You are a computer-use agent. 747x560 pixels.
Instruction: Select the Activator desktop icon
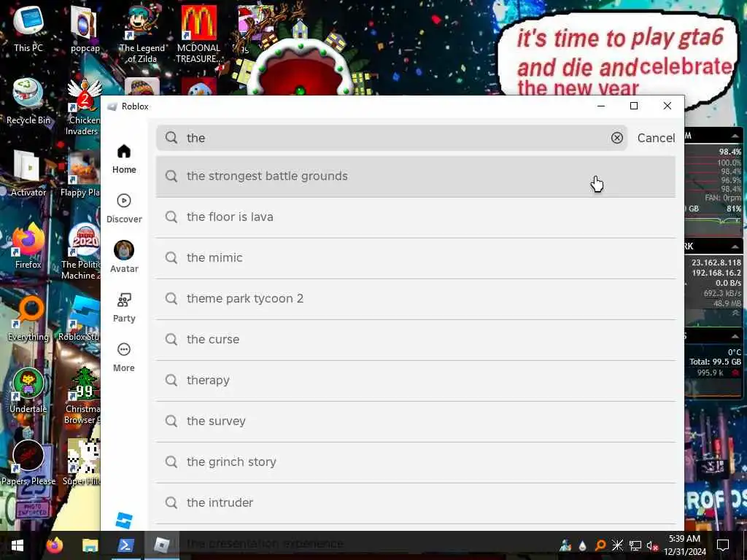(28, 174)
